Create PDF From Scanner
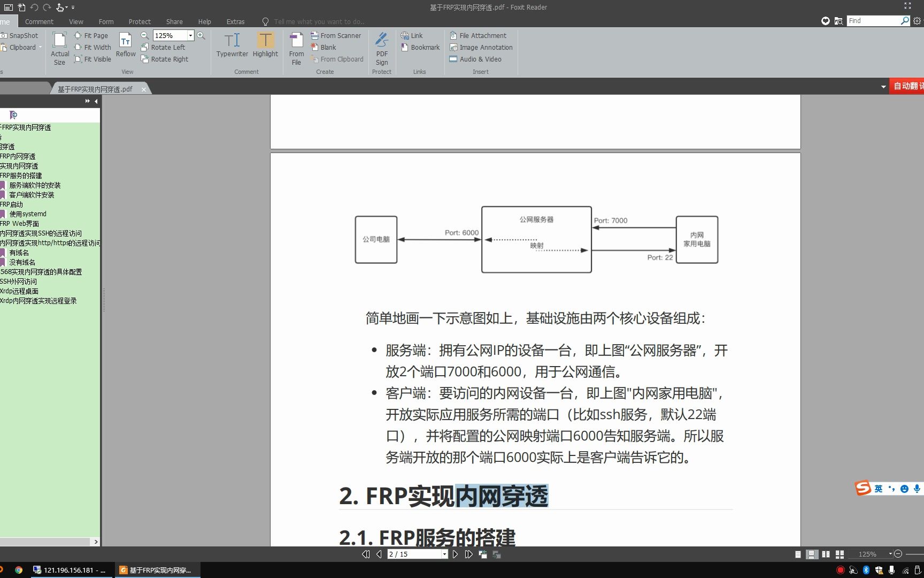 tap(336, 35)
